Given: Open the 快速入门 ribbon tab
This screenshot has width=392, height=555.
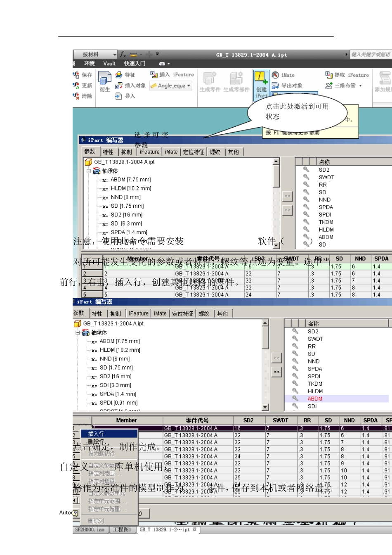Looking at the screenshot, I should point(135,64).
